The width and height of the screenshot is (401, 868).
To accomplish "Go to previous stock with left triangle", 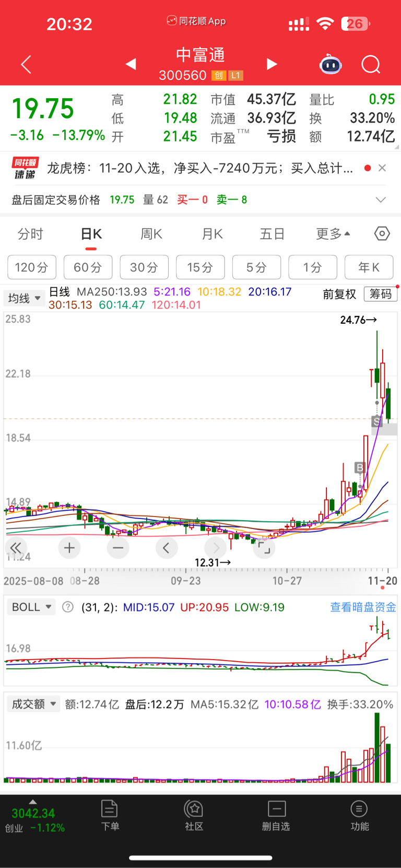I will [131, 64].
